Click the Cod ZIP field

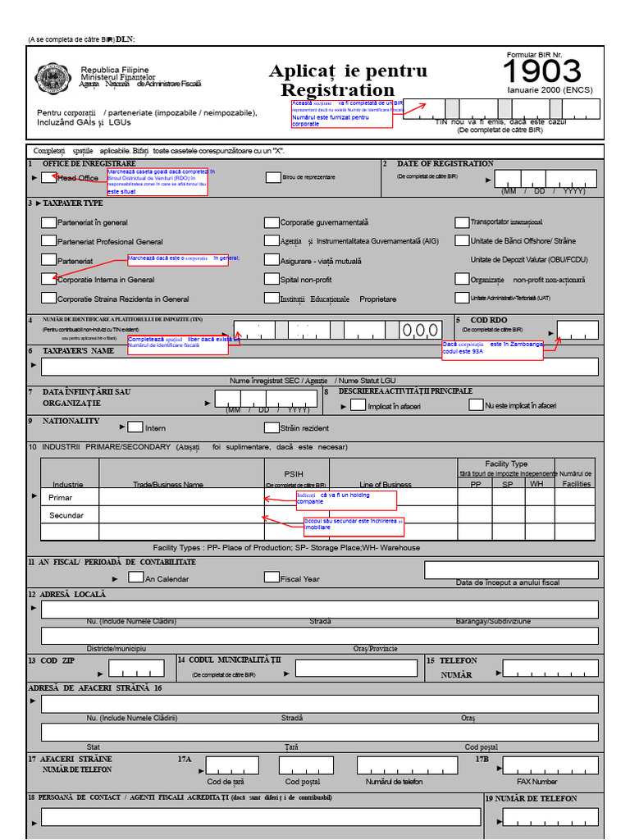coord(137,668)
